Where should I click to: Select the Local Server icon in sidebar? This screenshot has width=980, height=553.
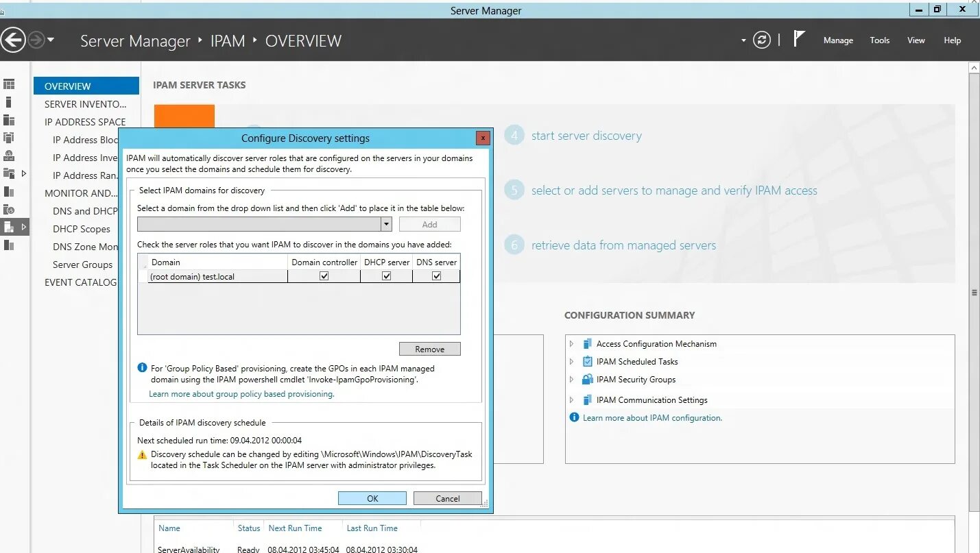(9, 102)
